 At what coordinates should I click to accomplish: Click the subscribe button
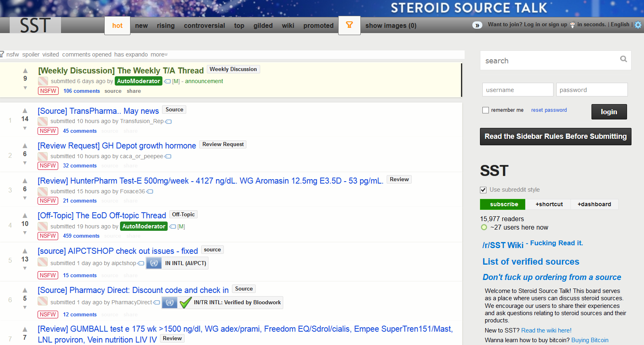click(x=502, y=204)
